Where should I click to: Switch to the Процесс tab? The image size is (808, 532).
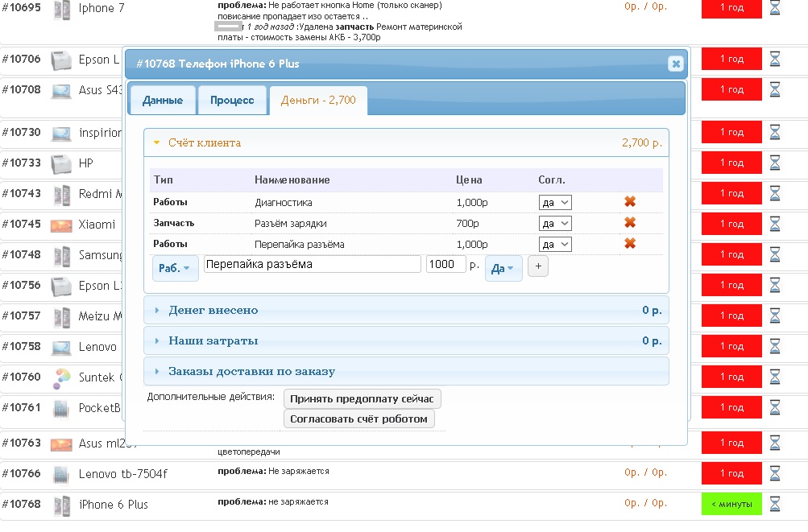232,101
